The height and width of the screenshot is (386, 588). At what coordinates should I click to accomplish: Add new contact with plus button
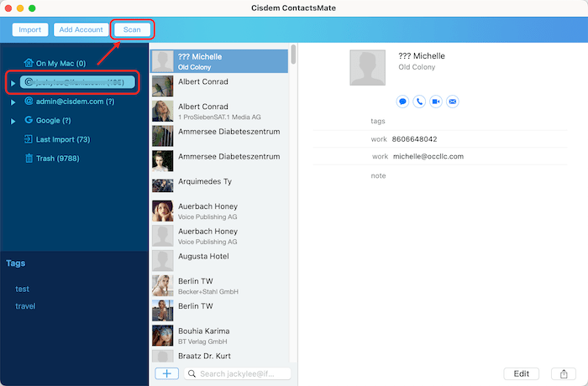tap(166, 373)
